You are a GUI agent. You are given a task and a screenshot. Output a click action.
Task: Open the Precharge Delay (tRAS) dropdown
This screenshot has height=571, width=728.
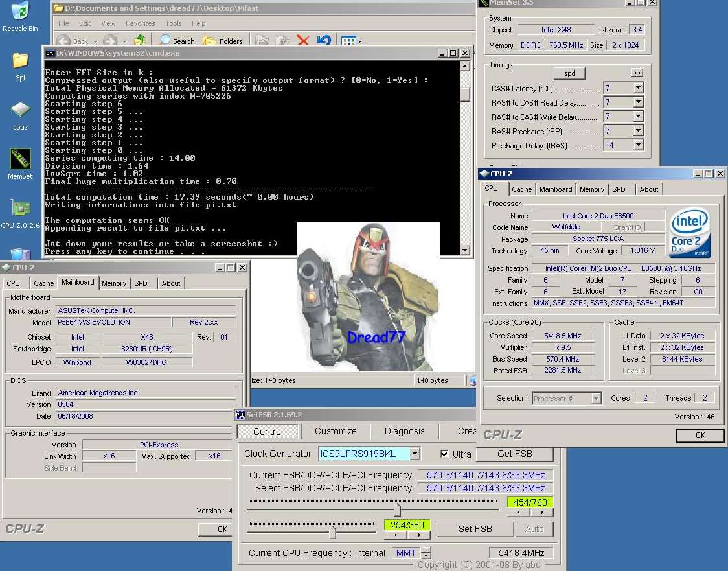[639, 145]
